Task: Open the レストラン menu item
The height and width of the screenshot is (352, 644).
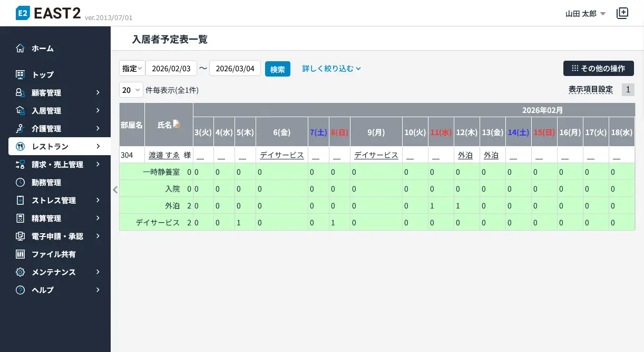Action: coord(59,147)
